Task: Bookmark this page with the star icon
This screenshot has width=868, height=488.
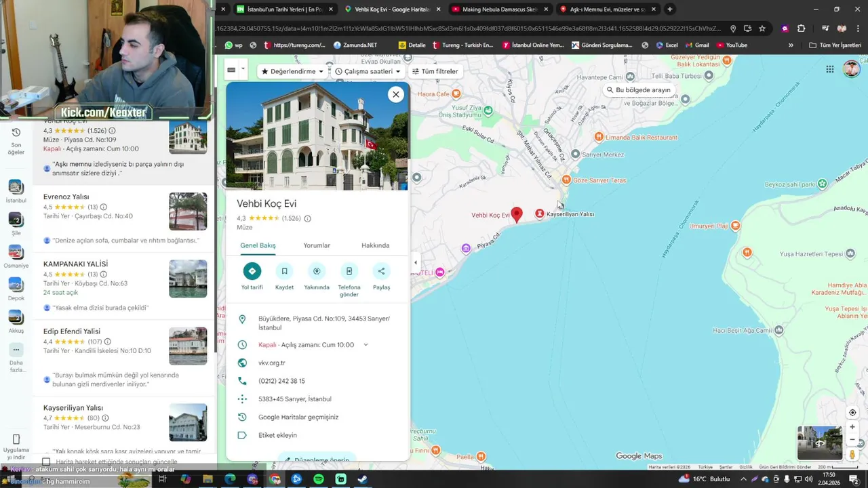Action: pos(762,28)
